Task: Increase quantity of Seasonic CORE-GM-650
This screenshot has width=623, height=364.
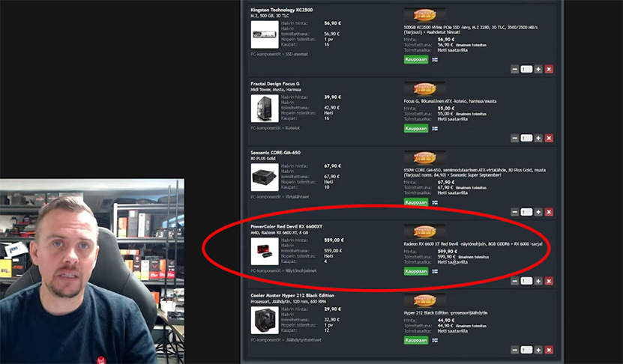Action: pos(538,212)
